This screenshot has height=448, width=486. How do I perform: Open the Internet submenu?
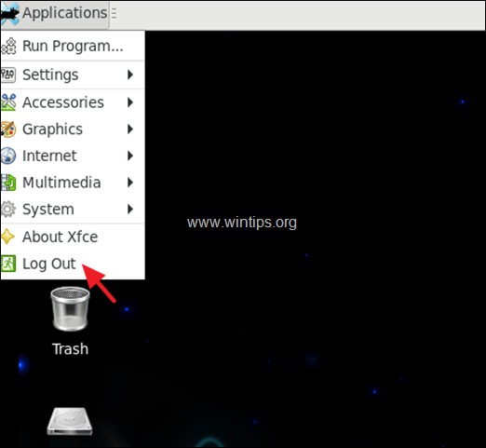coord(73,156)
